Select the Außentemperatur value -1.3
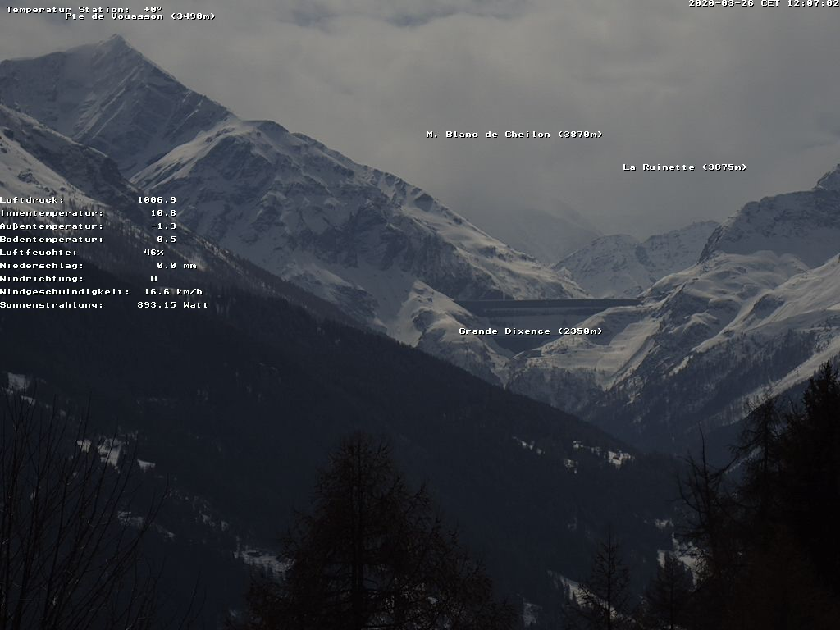The image size is (840, 630). [x=163, y=226]
